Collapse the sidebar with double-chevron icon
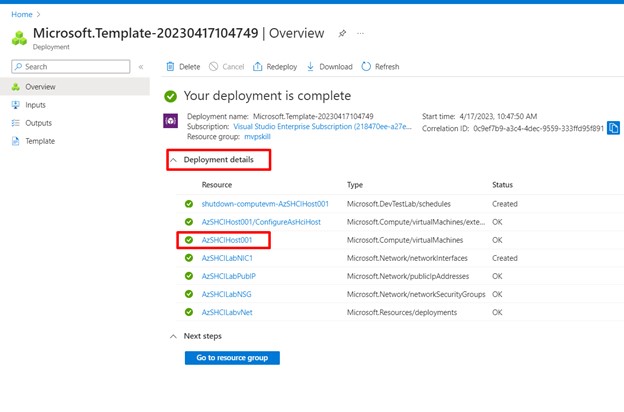The height and width of the screenshot is (412, 624). (141, 67)
